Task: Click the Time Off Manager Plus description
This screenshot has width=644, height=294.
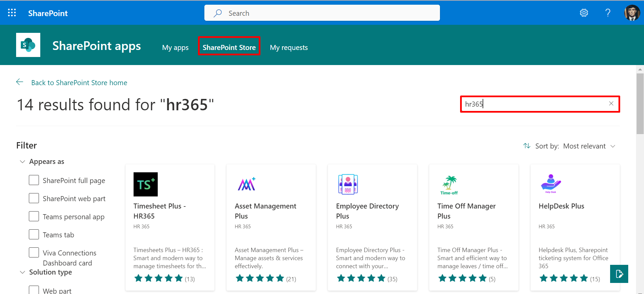Action: 473,258
